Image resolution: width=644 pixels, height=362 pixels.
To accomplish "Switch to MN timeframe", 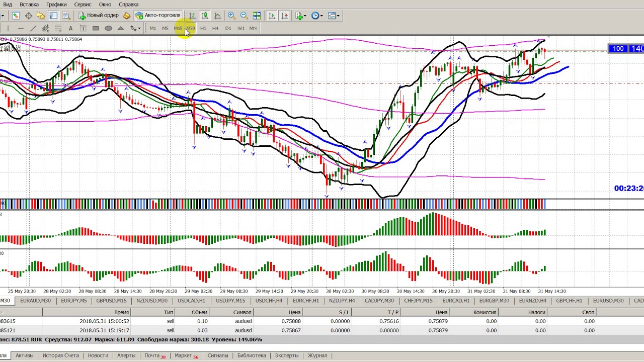I will 253,28.
